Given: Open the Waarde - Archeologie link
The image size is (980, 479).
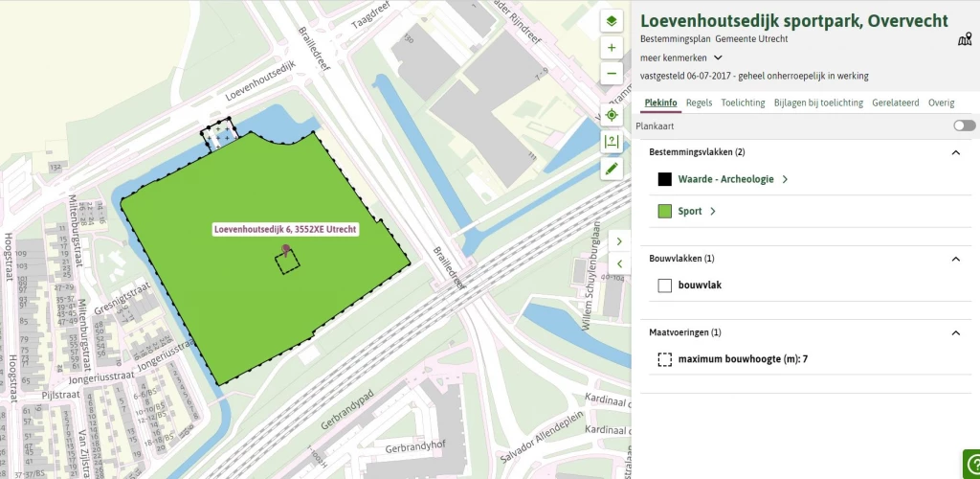Looking at the screenshot, I should pos(725,179).
